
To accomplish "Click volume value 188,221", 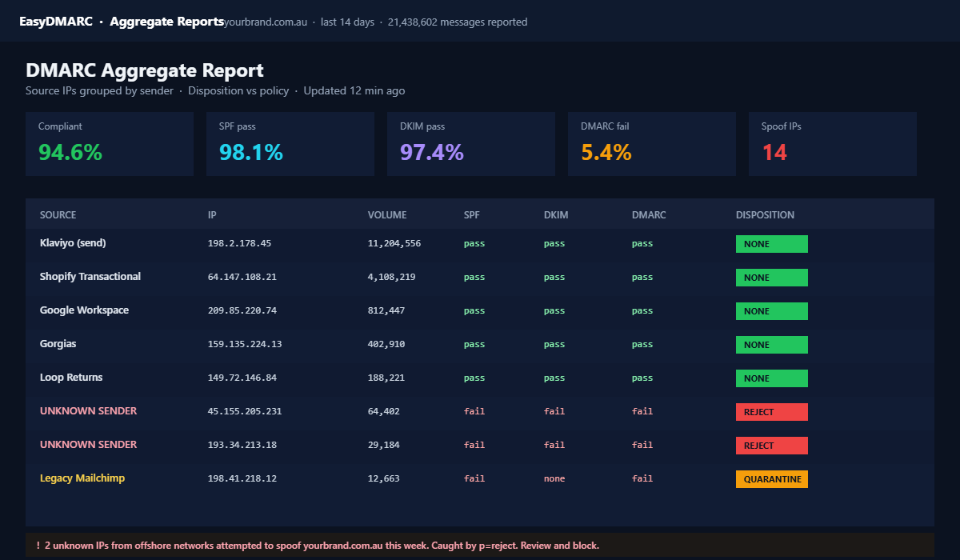I will coord(386,378).
